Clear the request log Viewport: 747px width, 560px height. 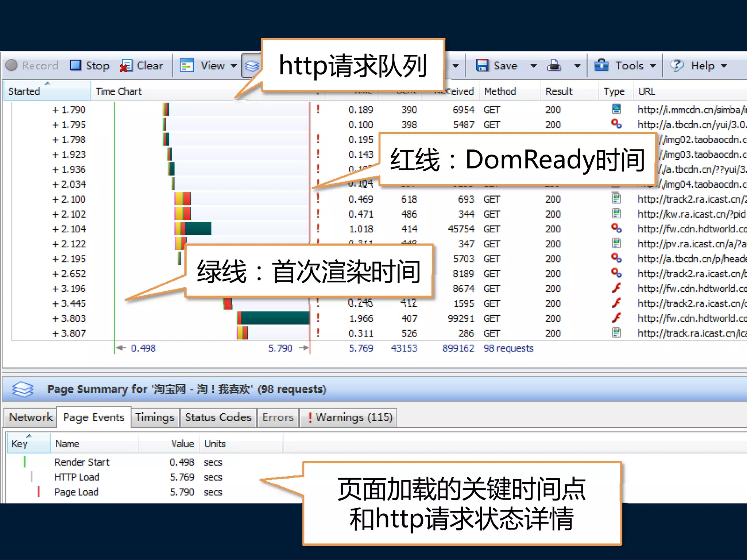[142, 66]
